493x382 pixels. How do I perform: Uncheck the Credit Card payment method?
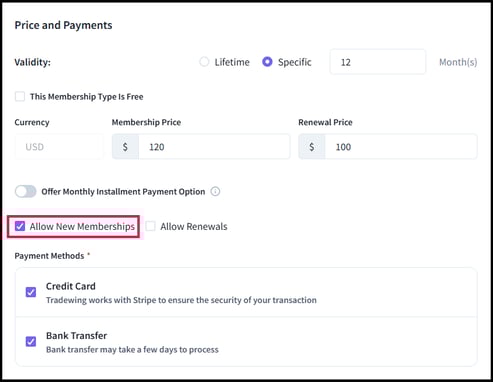[31, 292]
